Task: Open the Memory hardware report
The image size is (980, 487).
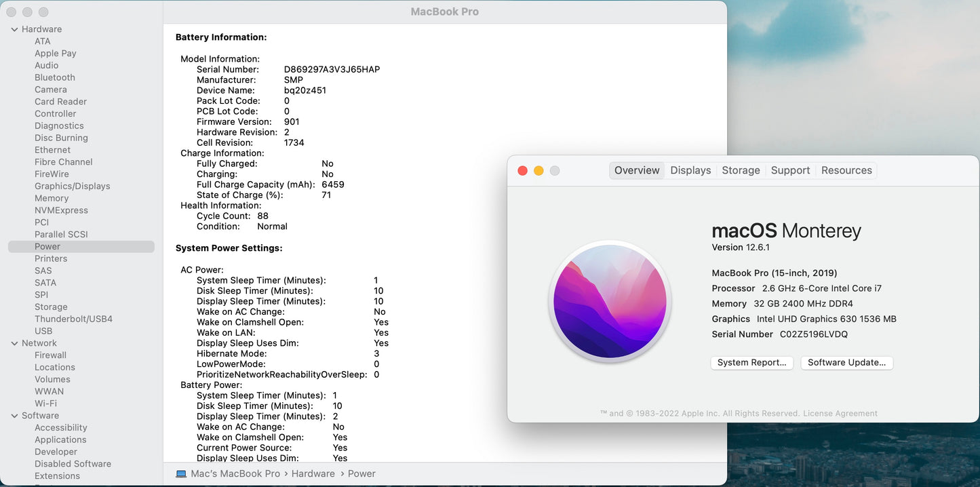Action: click(51, 198)
